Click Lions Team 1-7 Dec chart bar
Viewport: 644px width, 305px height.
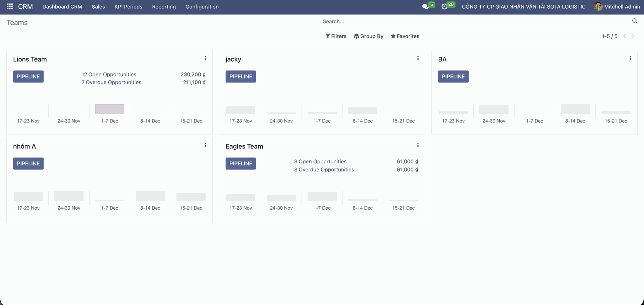109,109
